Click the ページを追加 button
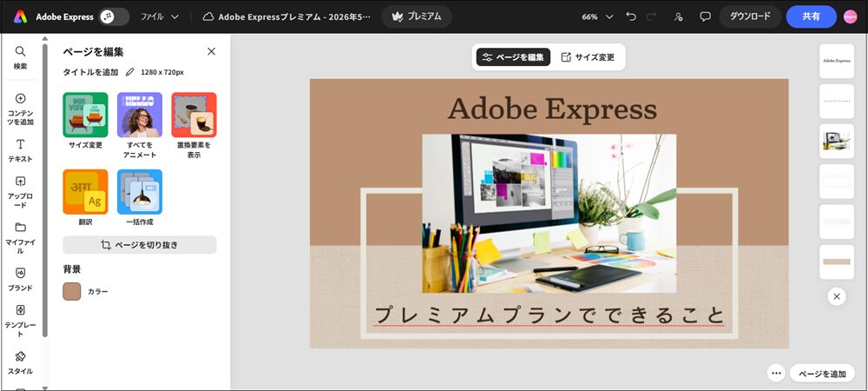 [x=822, y=374]
